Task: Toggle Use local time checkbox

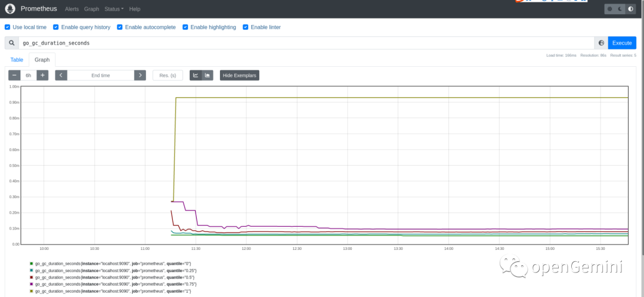Action: 7,27
